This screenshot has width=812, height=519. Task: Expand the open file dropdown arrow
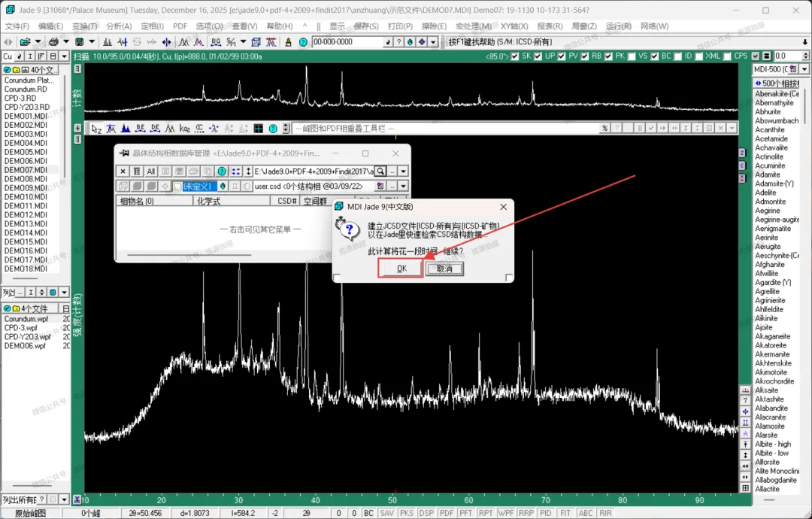point(38,42)
